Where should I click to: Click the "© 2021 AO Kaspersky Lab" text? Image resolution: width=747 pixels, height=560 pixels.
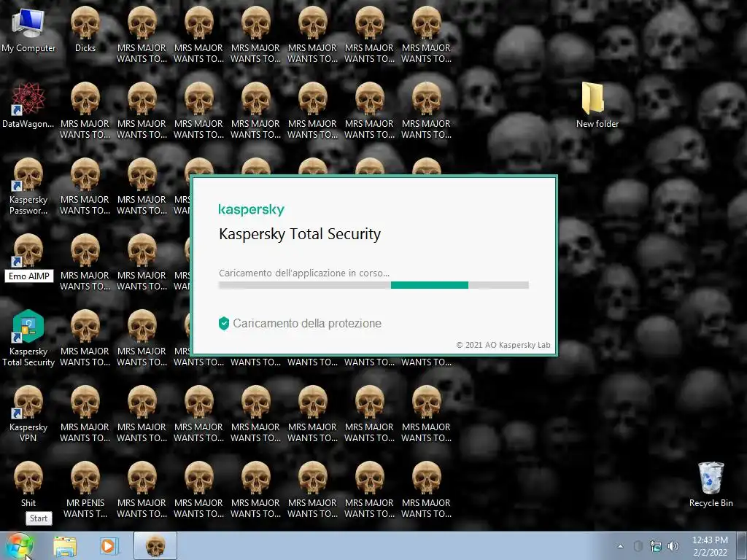[503, 345]
